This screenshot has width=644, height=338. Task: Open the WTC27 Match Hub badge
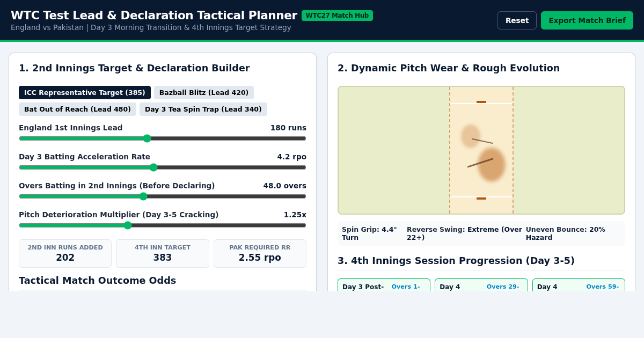337,16
